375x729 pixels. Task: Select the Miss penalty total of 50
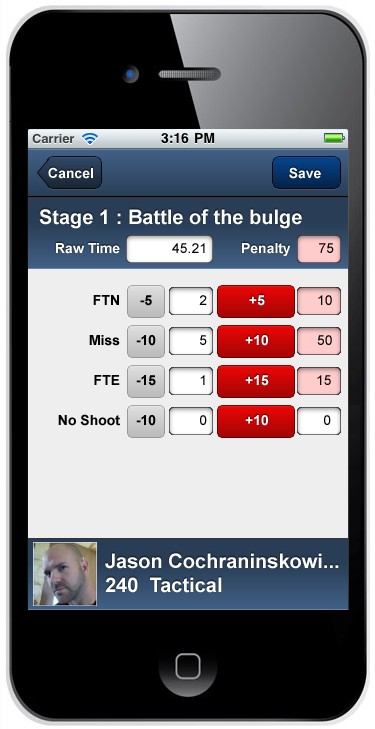pyautogui.click(x=319, y=341)
